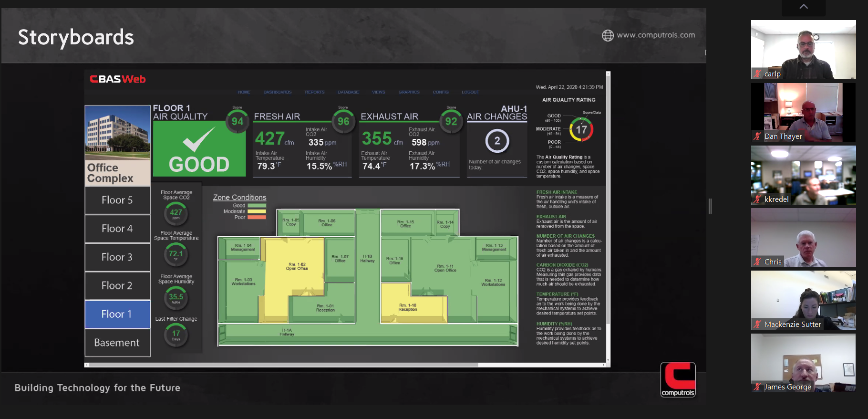Click the Exhaust Air score 92 gauge
Screen dimensions: 868x419
click(451, 121)
